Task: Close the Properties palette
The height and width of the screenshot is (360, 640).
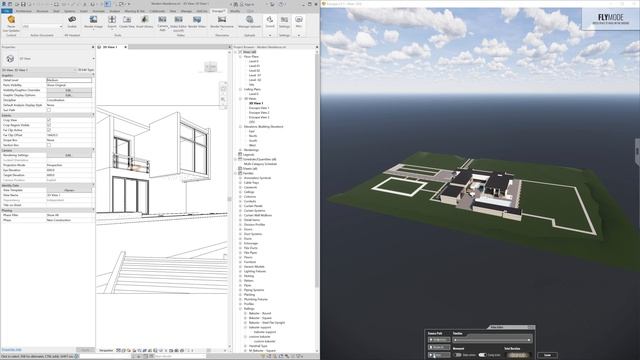Action: 93,47
